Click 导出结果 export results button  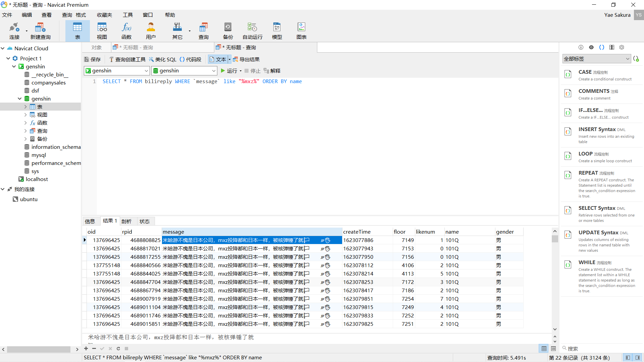246,59
